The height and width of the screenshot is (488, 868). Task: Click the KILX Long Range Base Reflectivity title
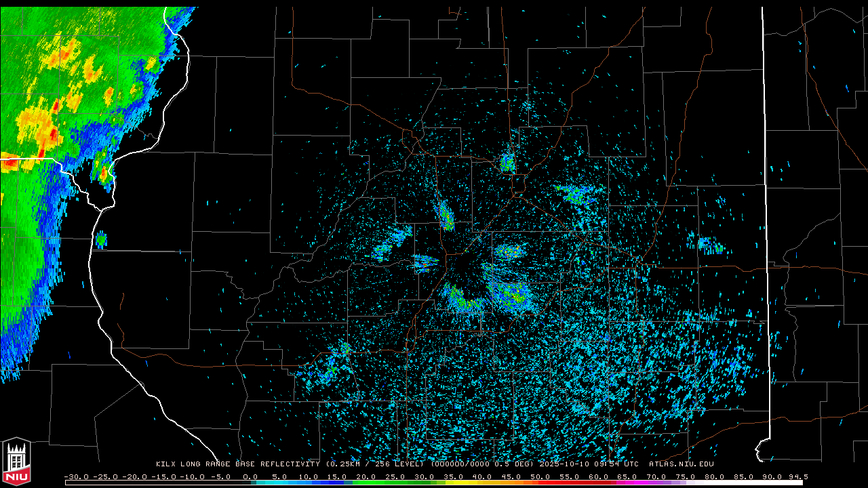239,464
